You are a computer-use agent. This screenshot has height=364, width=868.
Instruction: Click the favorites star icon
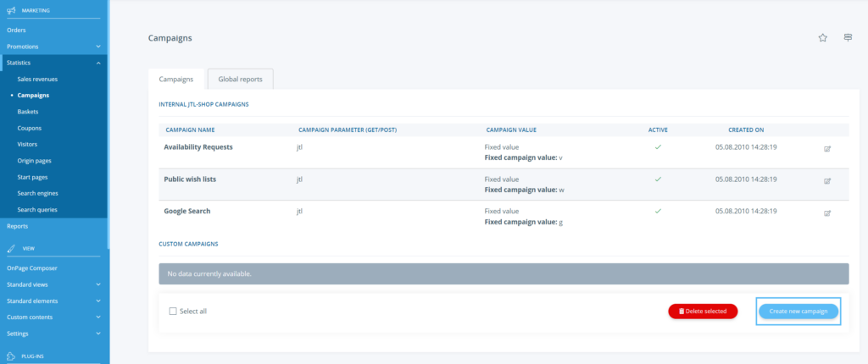click(x=822, y=37)
